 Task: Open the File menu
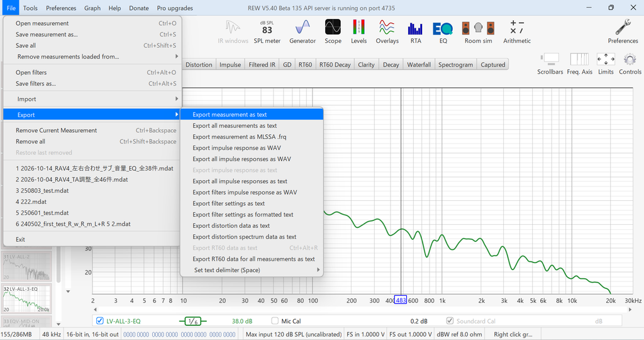(11, 8)
